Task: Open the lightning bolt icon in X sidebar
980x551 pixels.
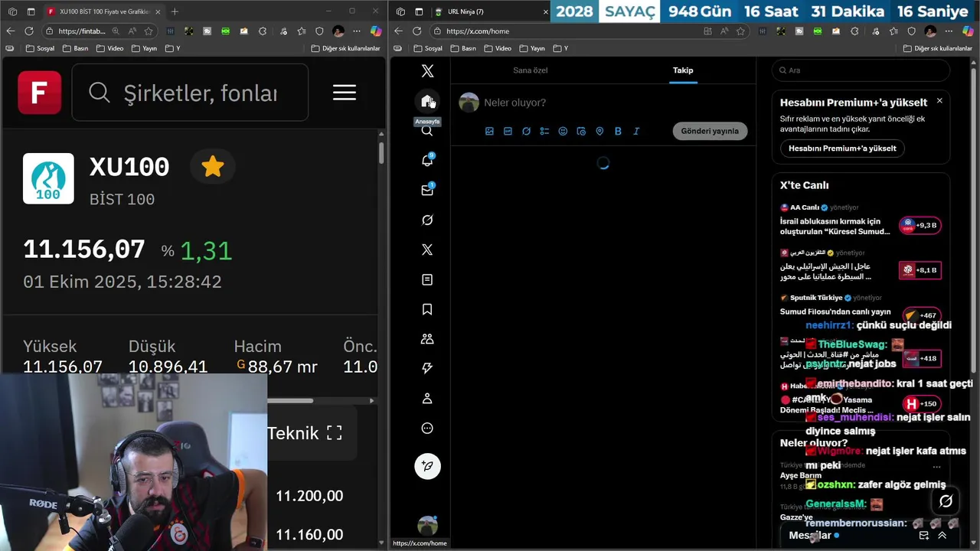Action: pyautogui.click(x=427, y=368)
